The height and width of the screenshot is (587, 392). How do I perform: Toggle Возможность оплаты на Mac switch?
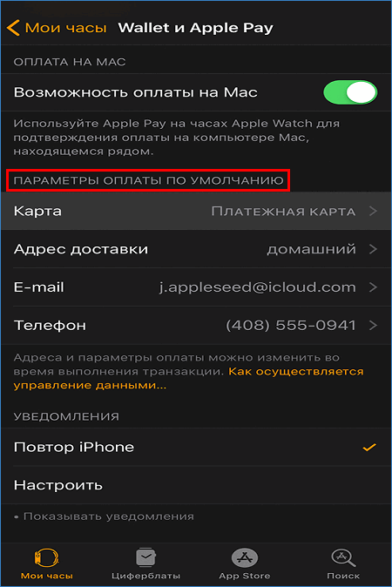coord(350,92)
